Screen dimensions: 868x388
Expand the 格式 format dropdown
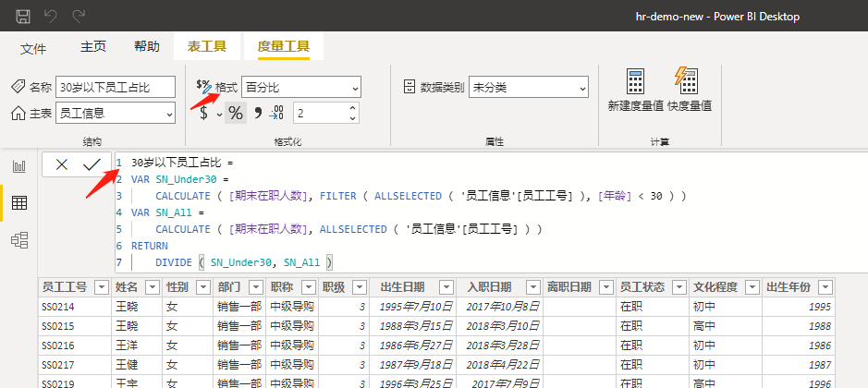point(355,87)
